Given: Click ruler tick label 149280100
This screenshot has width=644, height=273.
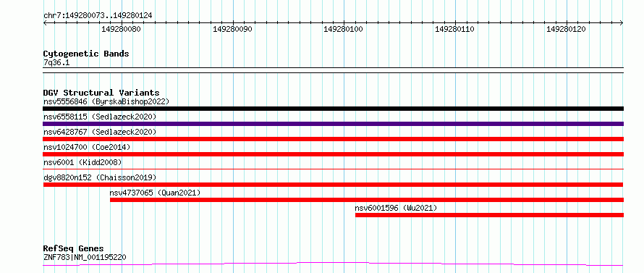Looking at the screenshot, I should pyautogui.click(x=344, y=29).
